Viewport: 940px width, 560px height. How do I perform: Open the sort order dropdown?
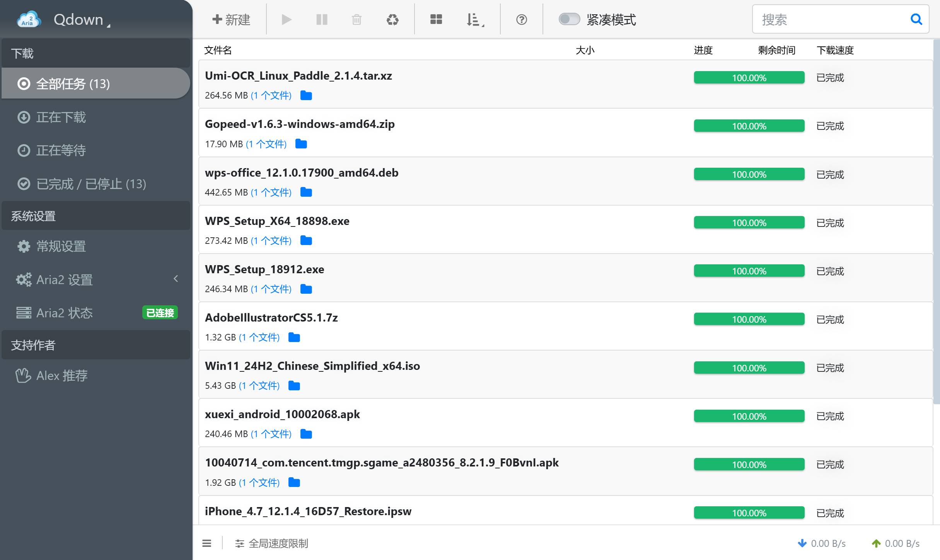coord(475,19)
